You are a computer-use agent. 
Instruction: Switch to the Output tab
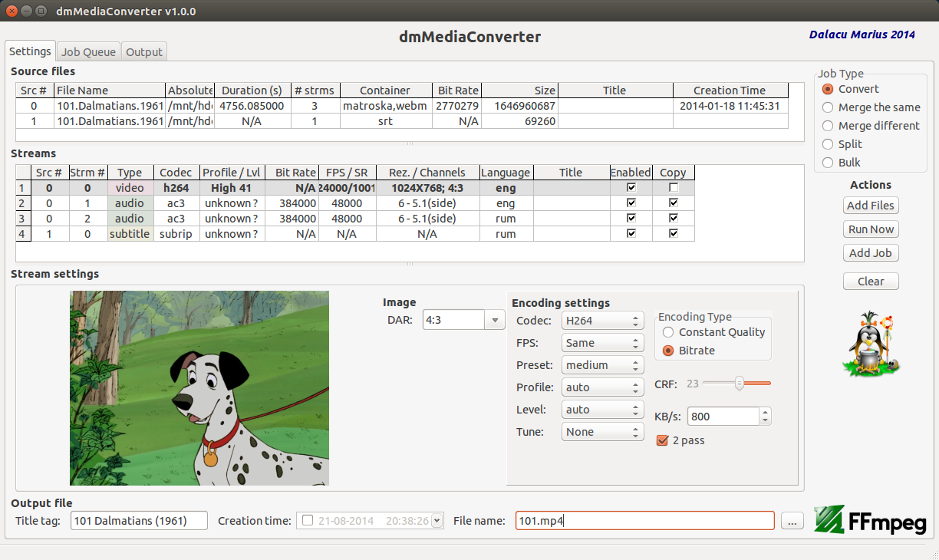[x=144, y=52]
